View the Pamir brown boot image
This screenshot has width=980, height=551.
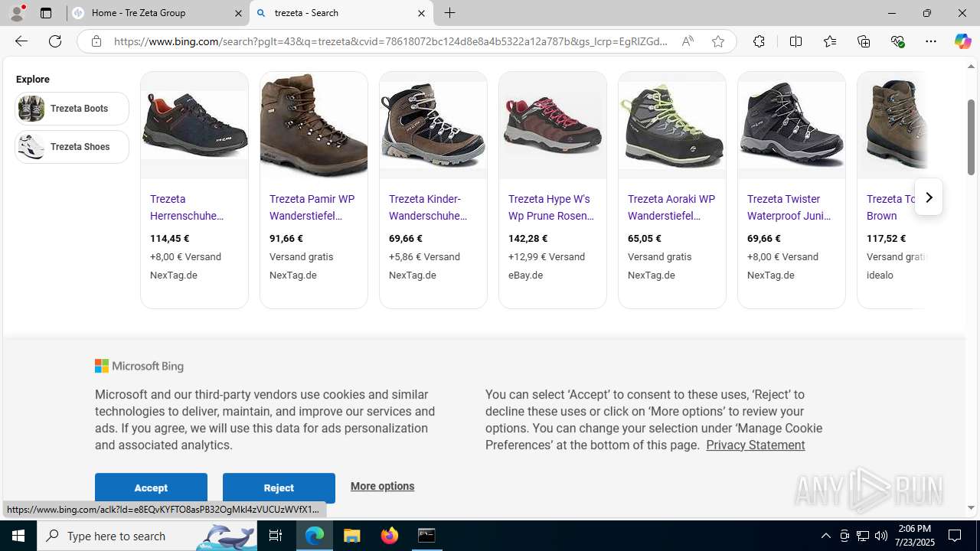pos(314,126)
